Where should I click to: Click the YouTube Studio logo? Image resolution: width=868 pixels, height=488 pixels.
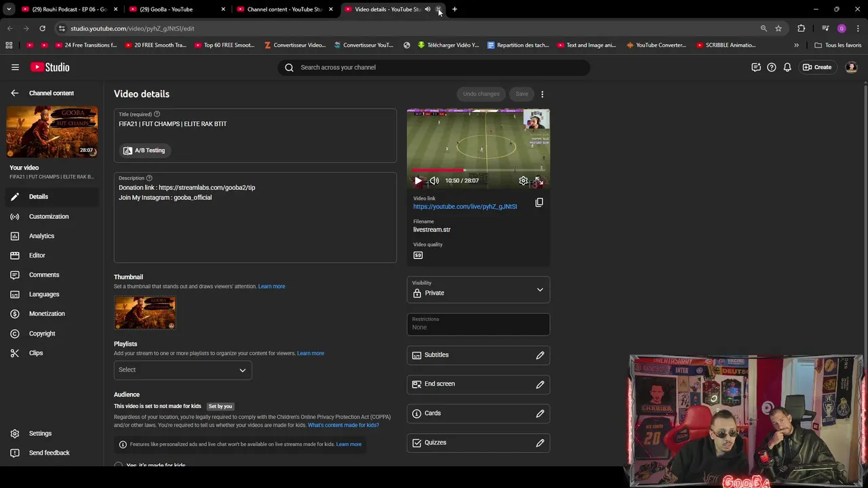(50, 67)
